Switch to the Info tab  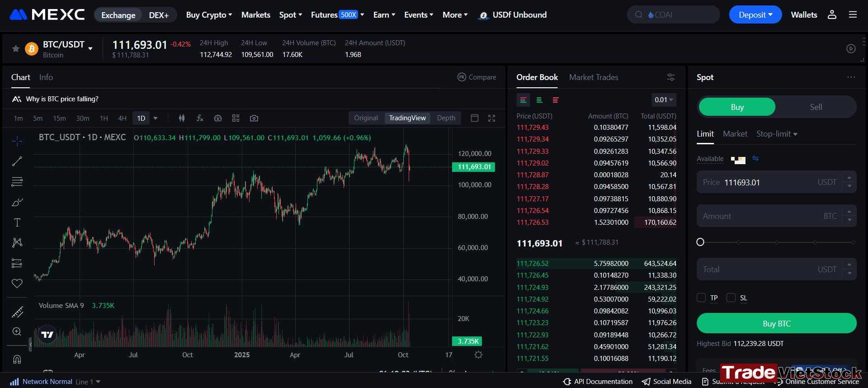[46, 77]
